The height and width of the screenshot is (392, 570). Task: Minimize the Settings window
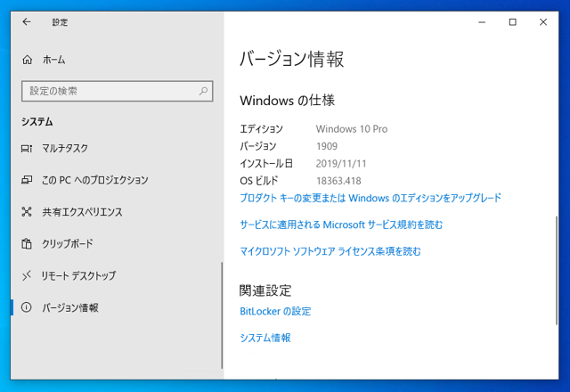pos(482,22)
